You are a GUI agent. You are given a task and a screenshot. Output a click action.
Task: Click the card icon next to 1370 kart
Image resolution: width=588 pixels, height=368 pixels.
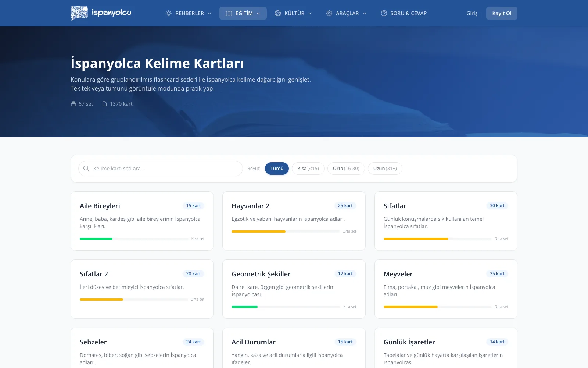(x=105, y=104)
